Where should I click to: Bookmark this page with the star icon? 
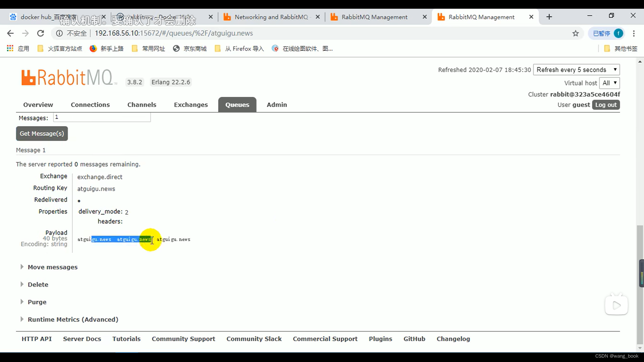[576, 33]
